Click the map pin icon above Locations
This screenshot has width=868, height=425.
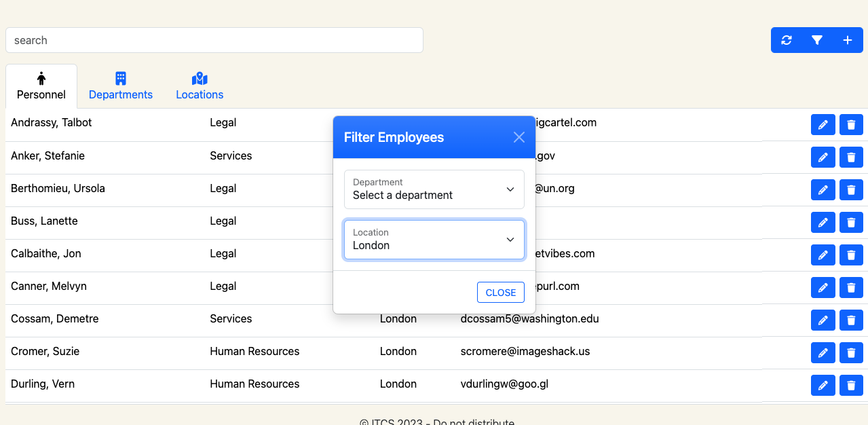point(199,77)
